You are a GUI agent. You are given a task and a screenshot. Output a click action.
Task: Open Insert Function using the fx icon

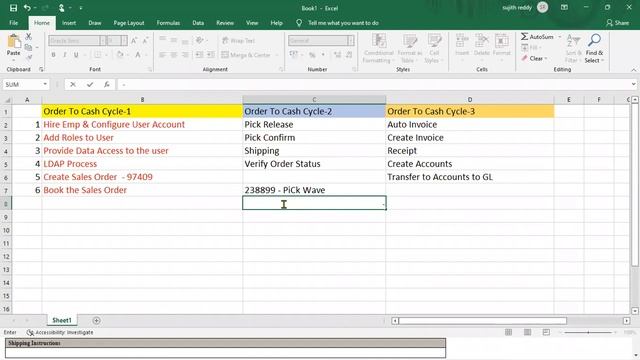[107, 84]
